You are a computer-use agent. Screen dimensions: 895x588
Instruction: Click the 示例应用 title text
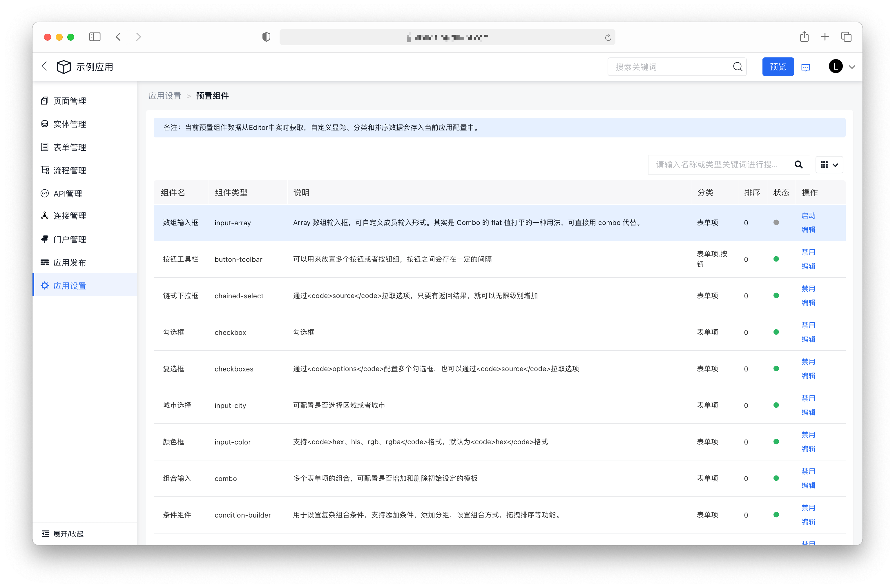[x=94, y=67]
